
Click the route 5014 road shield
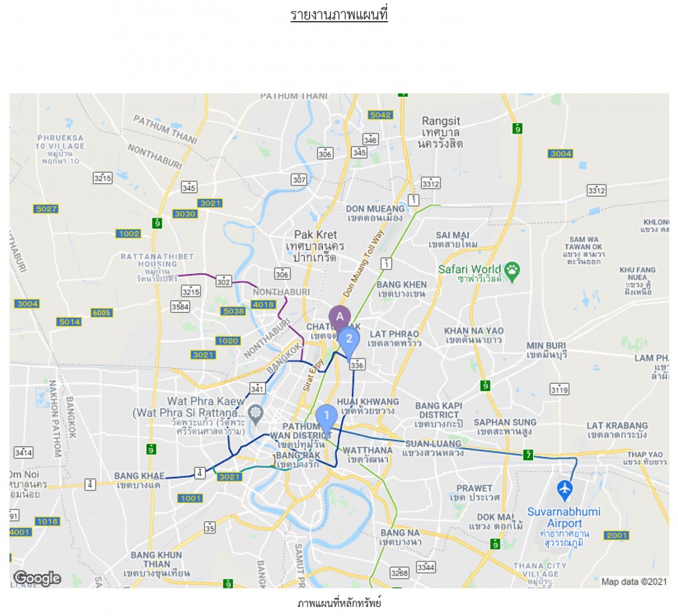69,321
